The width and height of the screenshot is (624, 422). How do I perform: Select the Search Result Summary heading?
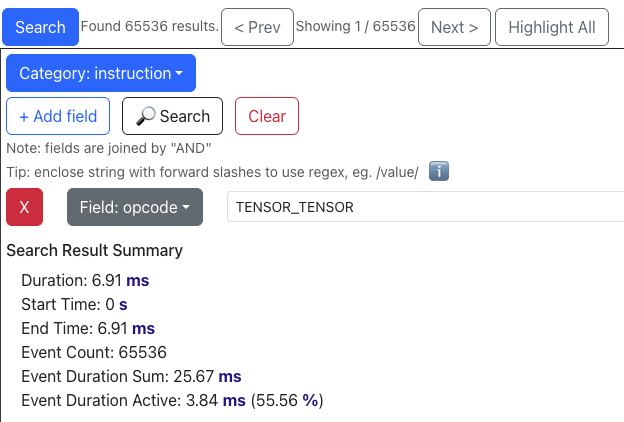point(94,250)
